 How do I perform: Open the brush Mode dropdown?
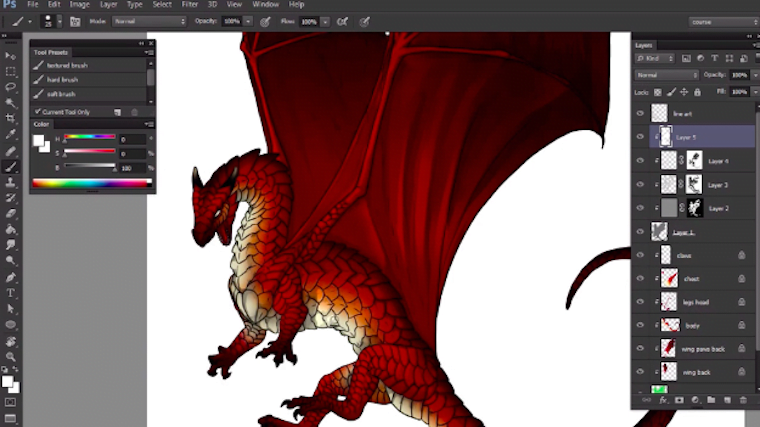149,21
